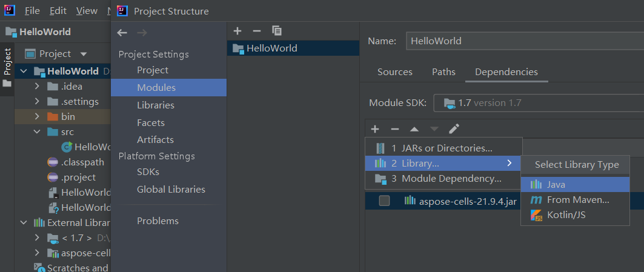The image size is (644, 272).
Task: Choose Library menu entry
Action: 443,163
